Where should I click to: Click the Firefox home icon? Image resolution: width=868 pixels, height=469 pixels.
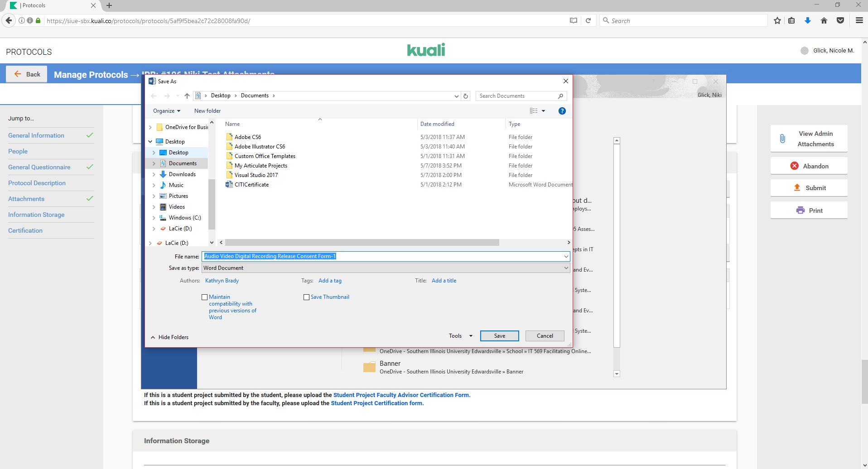click(x=824, y=21)
